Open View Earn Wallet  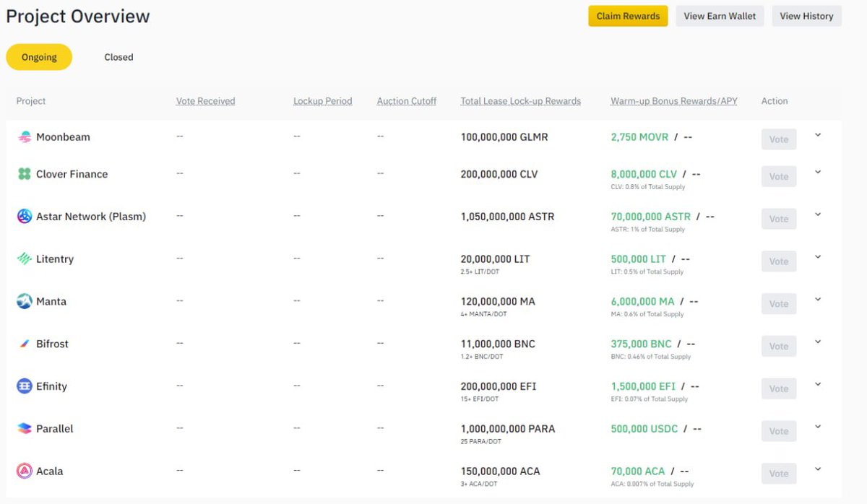(x=720, y=16)
